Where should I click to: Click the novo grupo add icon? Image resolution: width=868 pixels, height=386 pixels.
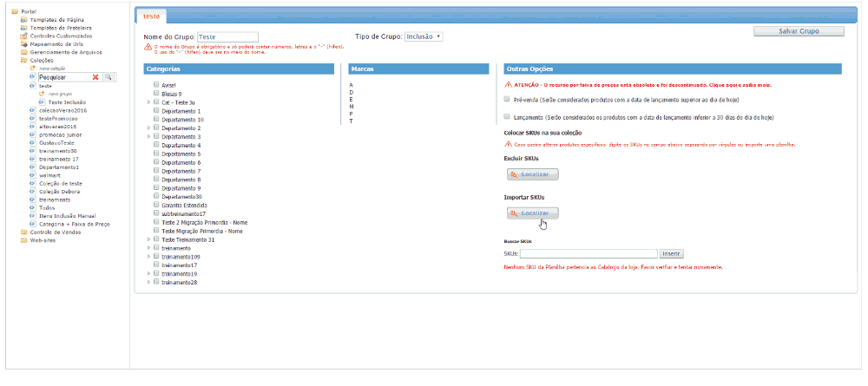tap(41, 94)
